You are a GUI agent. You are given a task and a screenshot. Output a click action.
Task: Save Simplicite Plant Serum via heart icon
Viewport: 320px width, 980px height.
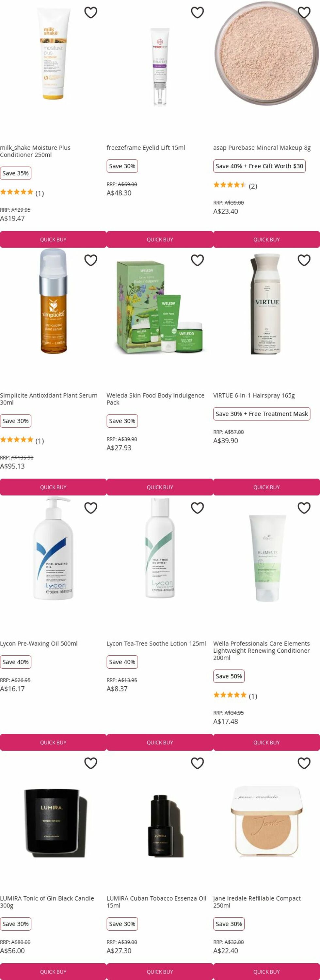coord(90,260)
